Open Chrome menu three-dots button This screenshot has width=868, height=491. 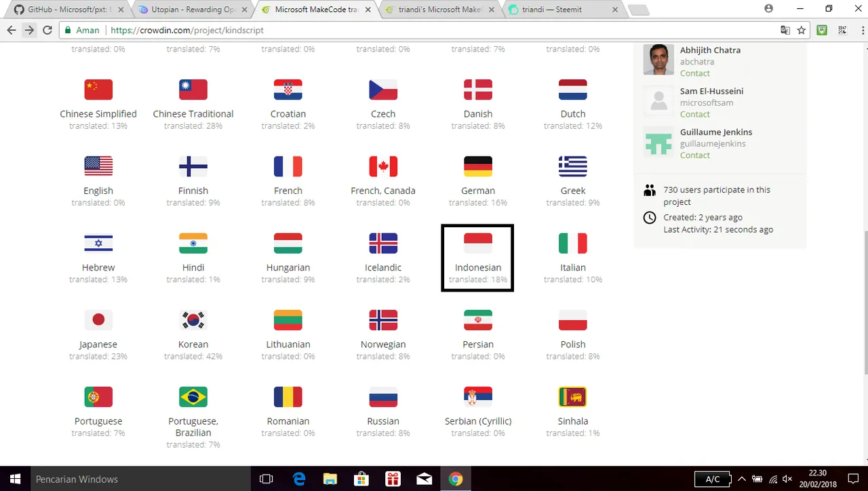click(859, 30)
